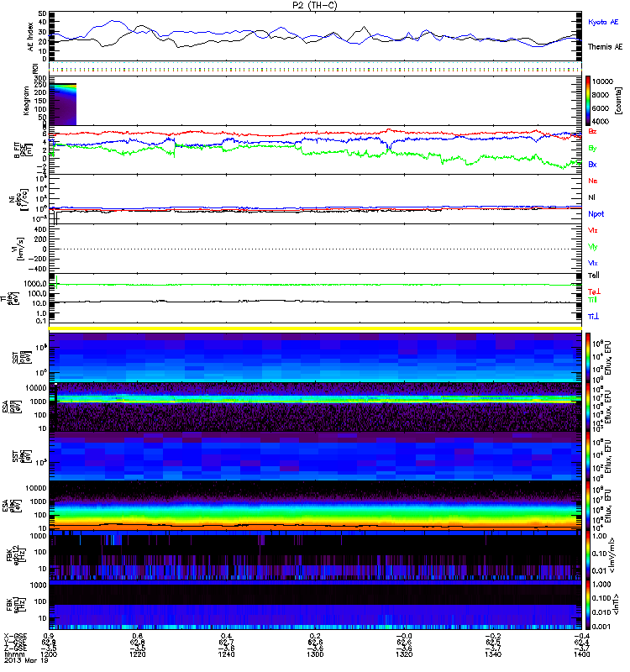The height and width of the screenshot is (672, 630).
Task: Click the green By legend label
Action: tap(592, 149)
